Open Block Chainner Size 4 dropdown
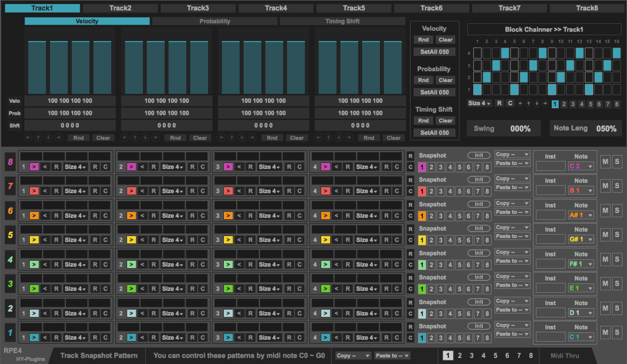The image size is (627, 364). pos(479,104)
